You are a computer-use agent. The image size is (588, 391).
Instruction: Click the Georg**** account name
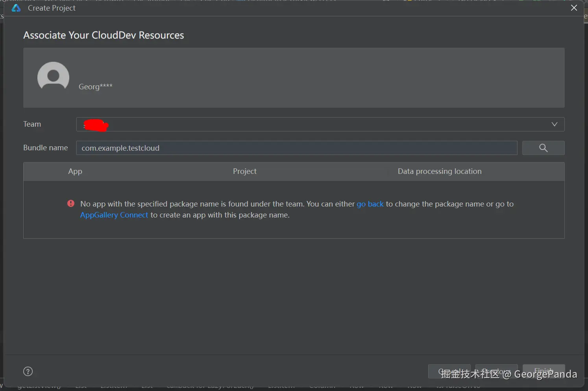coord(95,87)
